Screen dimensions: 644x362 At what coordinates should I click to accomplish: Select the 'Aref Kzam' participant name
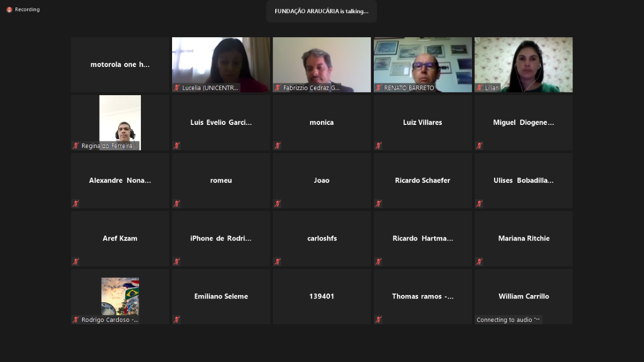click(x=120, y=238)
